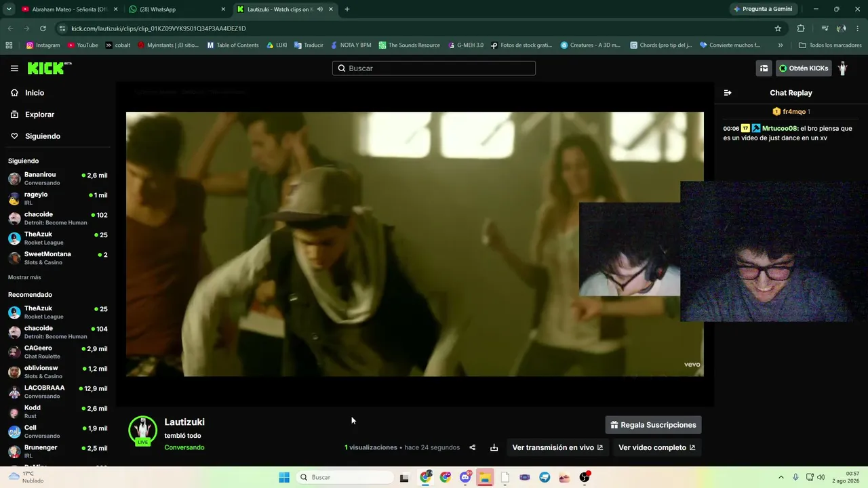Open the browser Extensions icon
The image size is (868, 488).
(x=801, y=28)
